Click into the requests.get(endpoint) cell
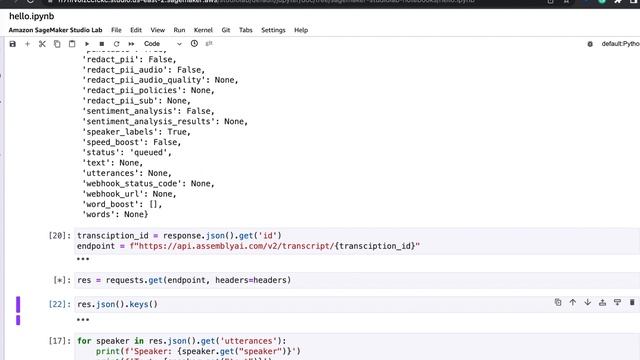This screenshot has width=640, height=360. 357,280
